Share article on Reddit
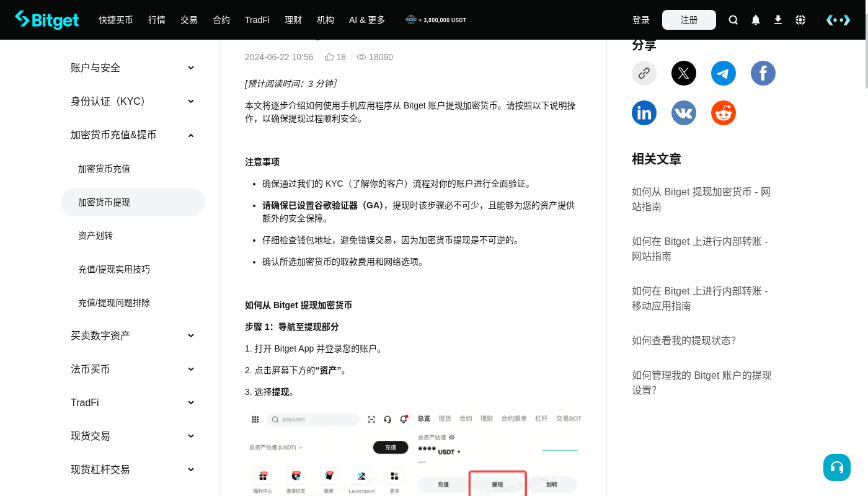Viewport: 868px width, 496px height. coord(724,113)
